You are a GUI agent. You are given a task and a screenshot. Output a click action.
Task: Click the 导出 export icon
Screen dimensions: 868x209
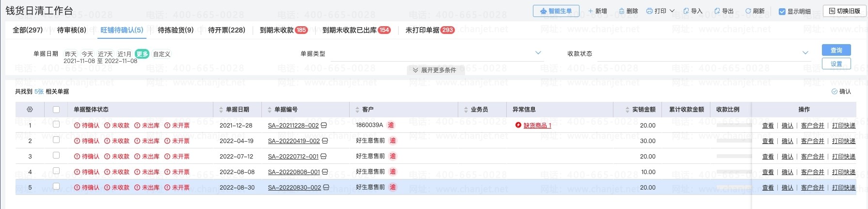pos(717,11)
